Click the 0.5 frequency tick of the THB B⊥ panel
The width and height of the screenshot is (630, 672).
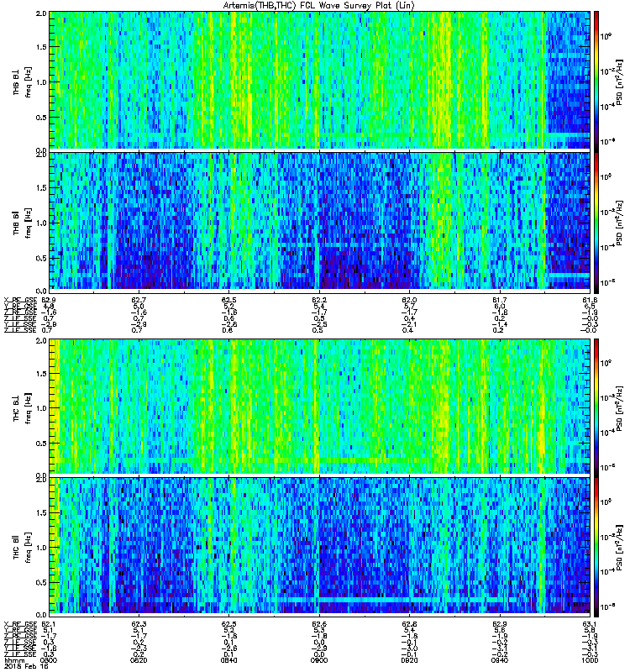(41, 118)
